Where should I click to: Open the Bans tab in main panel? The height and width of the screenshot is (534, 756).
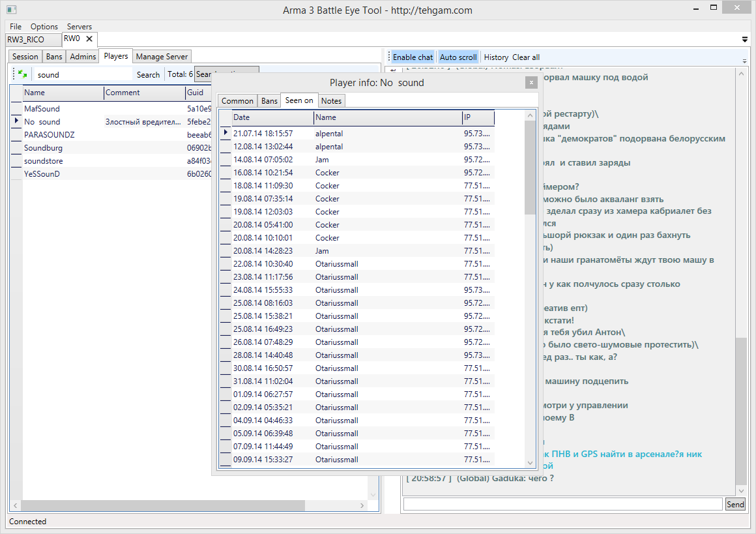point(54,57)
